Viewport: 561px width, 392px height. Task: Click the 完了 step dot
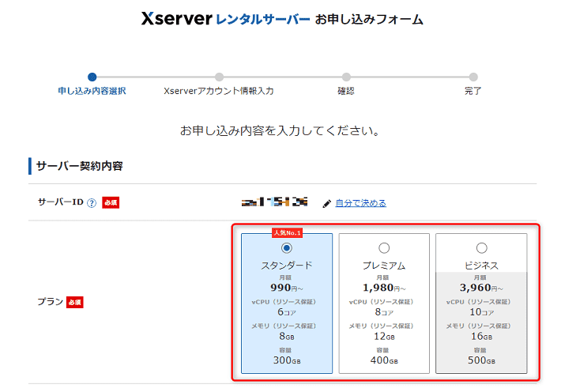pyautogui.click(x=473, y=77)
